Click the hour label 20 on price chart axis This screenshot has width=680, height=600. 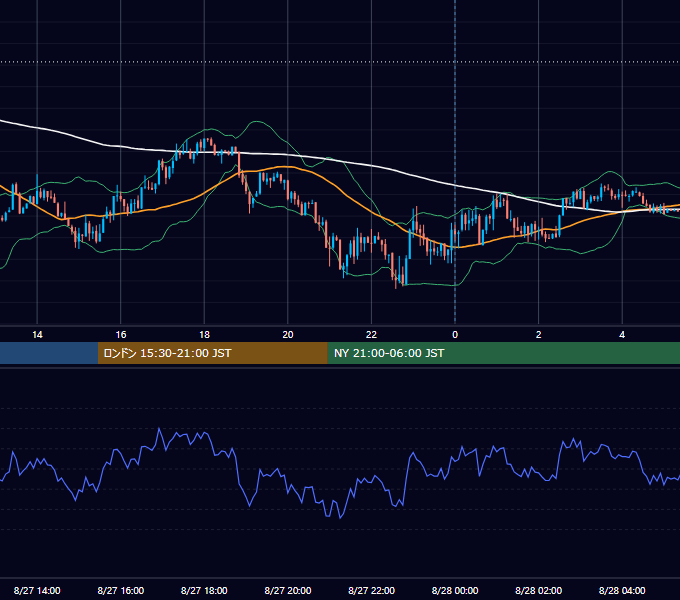point(288,335)
